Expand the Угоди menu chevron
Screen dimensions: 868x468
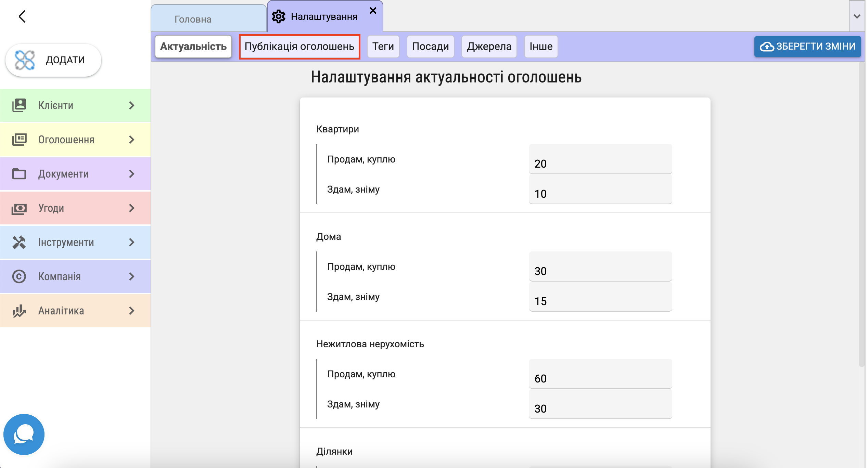point(132,208)
